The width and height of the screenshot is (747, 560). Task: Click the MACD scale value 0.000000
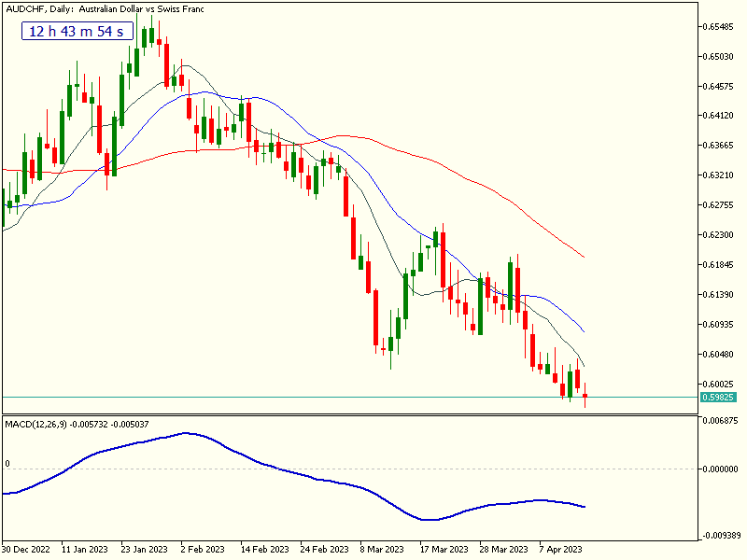[x=719, y=469]
